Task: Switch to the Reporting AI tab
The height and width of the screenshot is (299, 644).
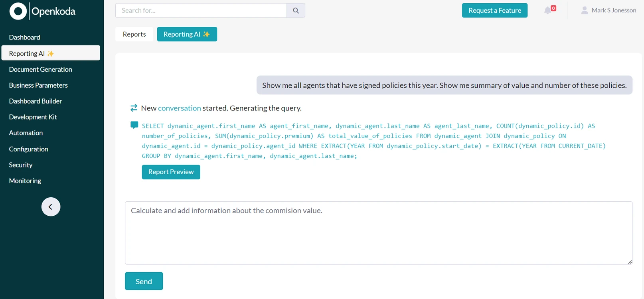Action: click(x=187, y=34)
